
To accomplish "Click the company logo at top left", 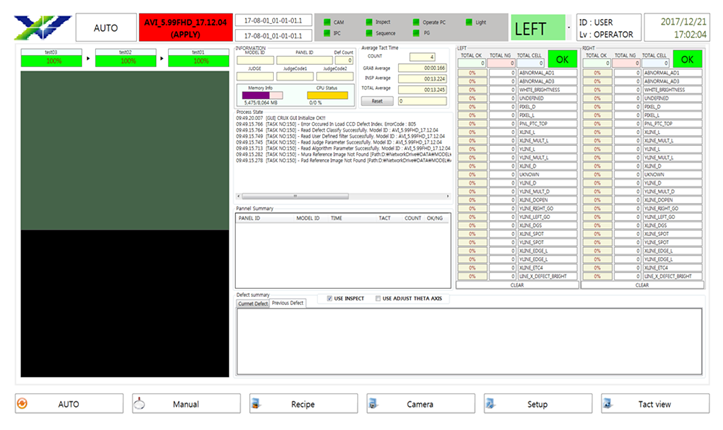I will point(42,27).
